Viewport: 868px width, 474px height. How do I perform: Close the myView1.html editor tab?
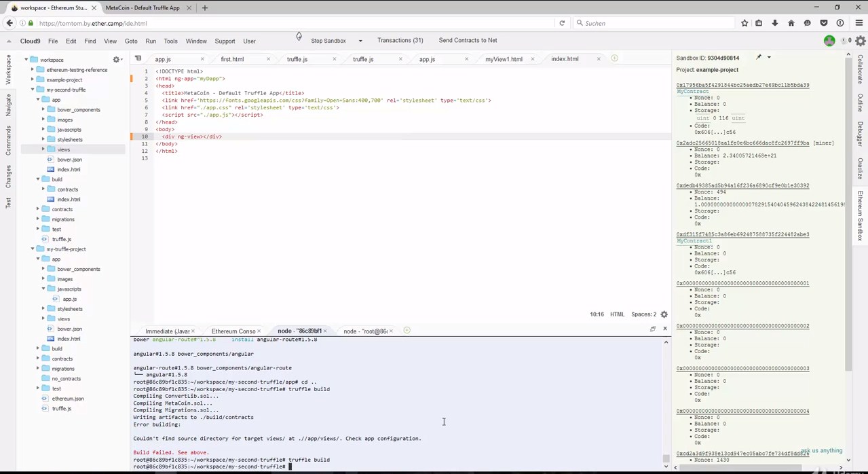tap(533, 59)
